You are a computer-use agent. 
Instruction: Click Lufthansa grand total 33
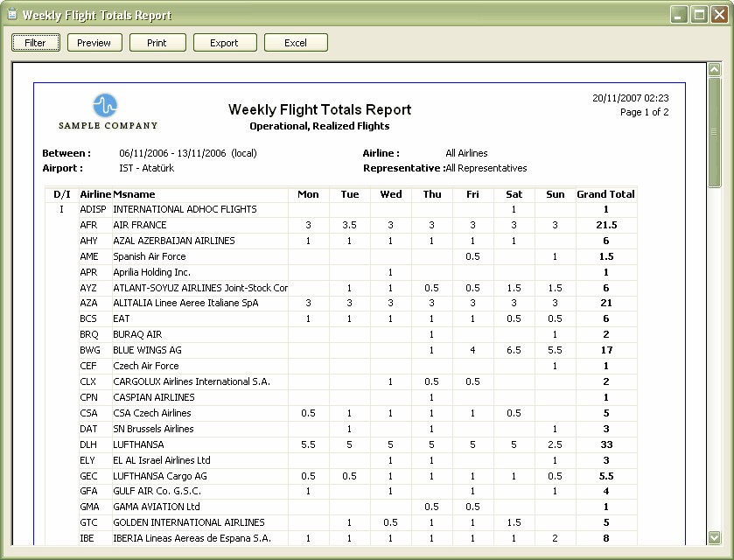click(606, 444)
